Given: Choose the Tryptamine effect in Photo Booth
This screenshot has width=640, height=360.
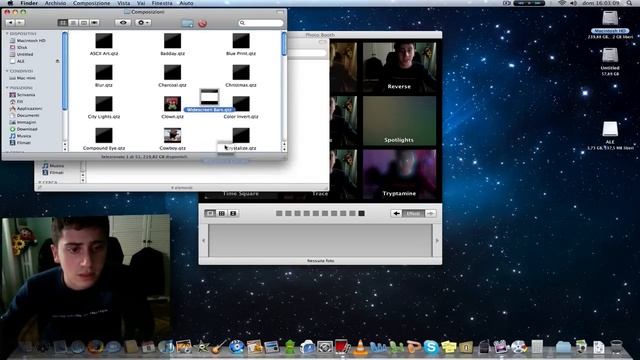Looking at the screenshot, I should (399, 174).
